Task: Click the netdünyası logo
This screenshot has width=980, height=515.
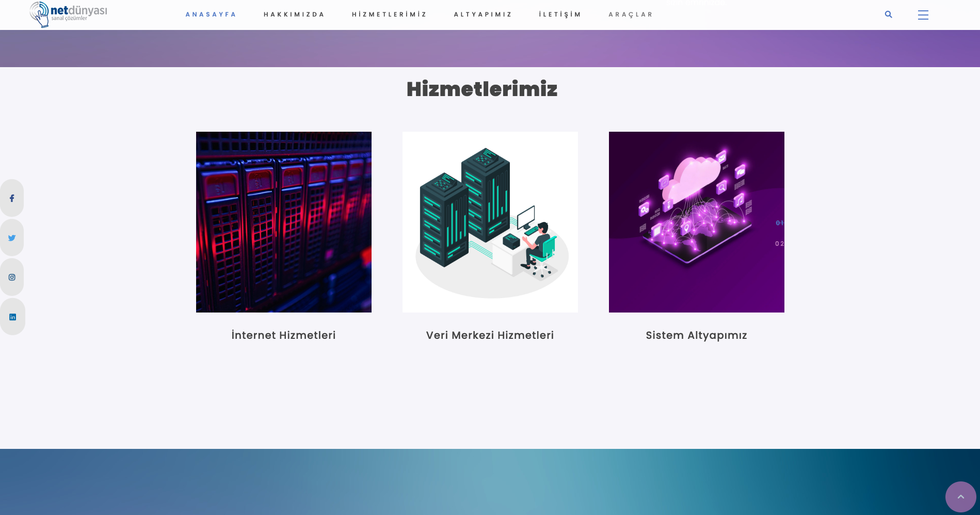Action: coord(68,14)
